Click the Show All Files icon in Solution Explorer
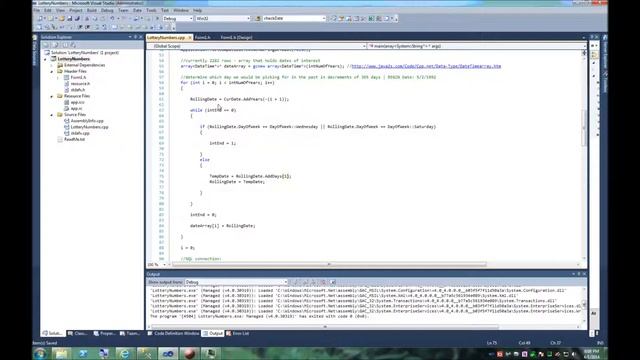 point(55,45)
